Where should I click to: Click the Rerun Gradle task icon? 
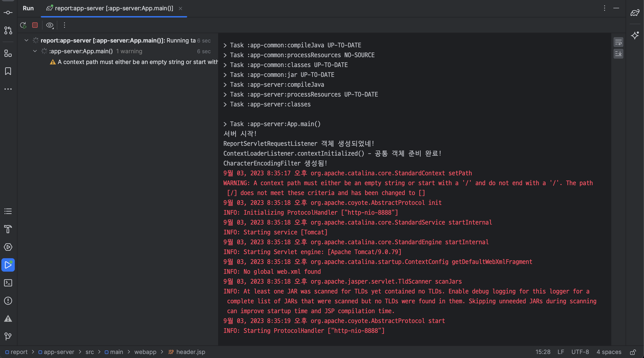point(23,25)
